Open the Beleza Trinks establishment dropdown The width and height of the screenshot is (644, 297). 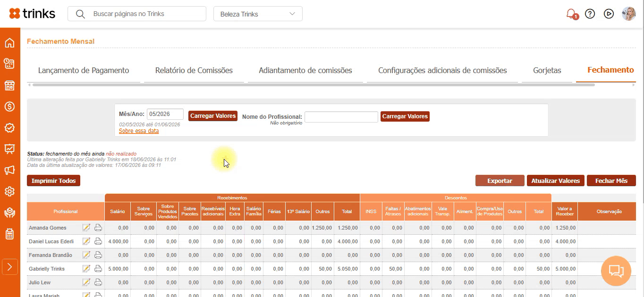(x=258, y=14)
